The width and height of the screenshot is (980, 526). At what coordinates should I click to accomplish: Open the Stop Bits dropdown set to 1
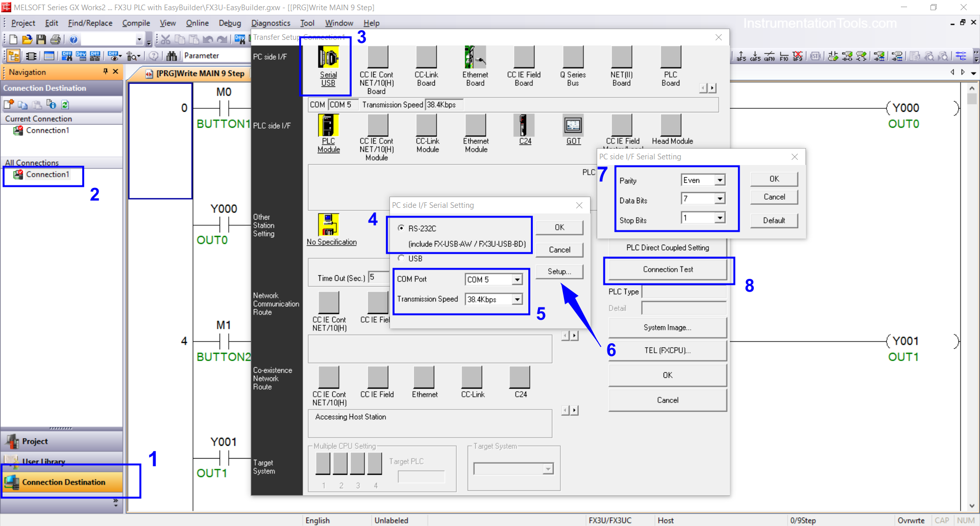720,218
